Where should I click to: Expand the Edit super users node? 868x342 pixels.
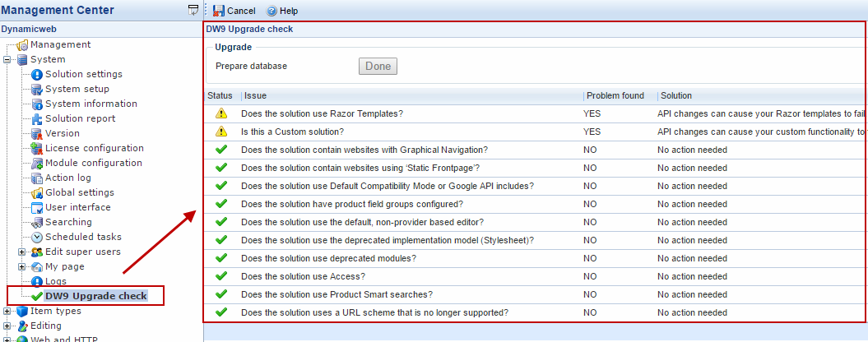[22, 252]
